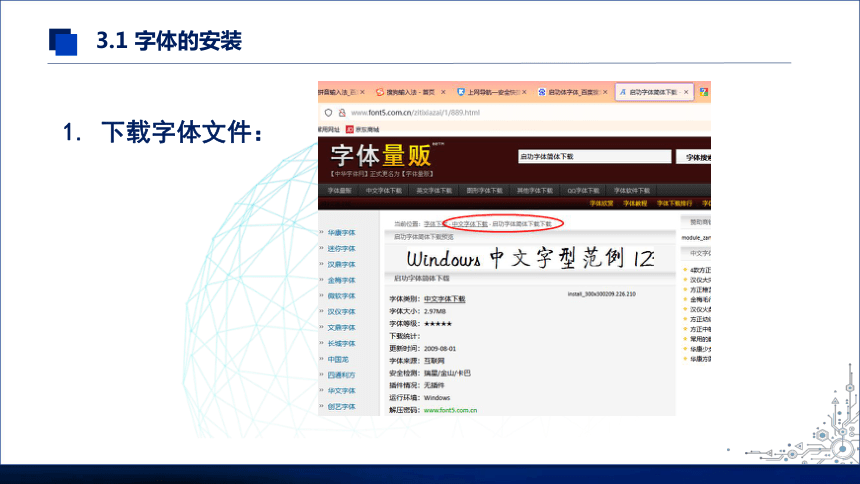
Task: Click the 启功字体简体下载下载 breadcrumb text
Action: [522, 224]
